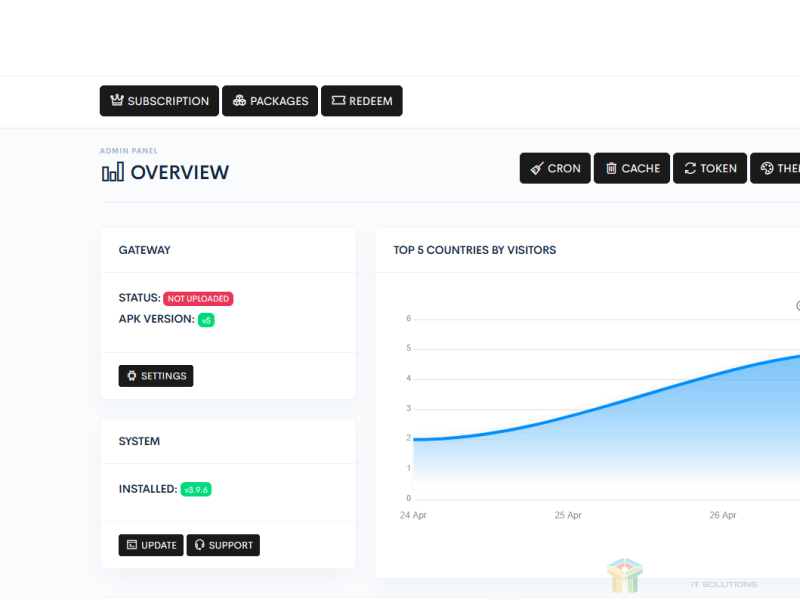Click the 25 Apr label on chart axis
This screenshot has height=600, width=800.
pos(568,515)
